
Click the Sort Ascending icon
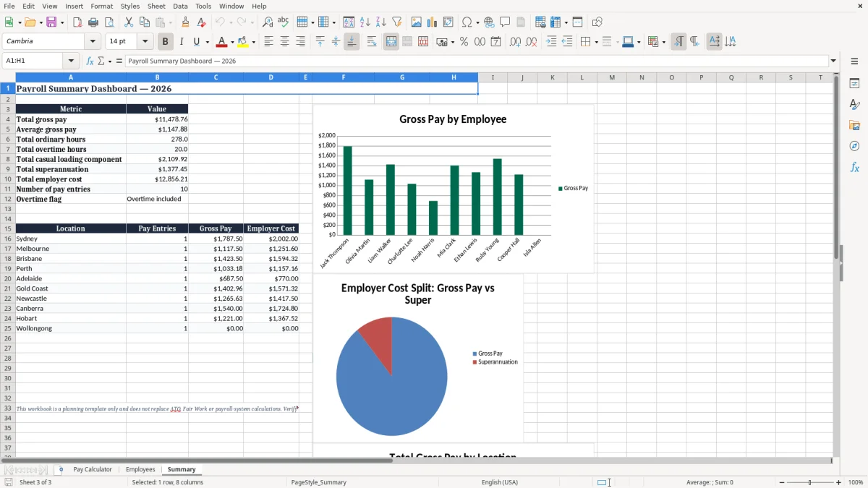365,22
